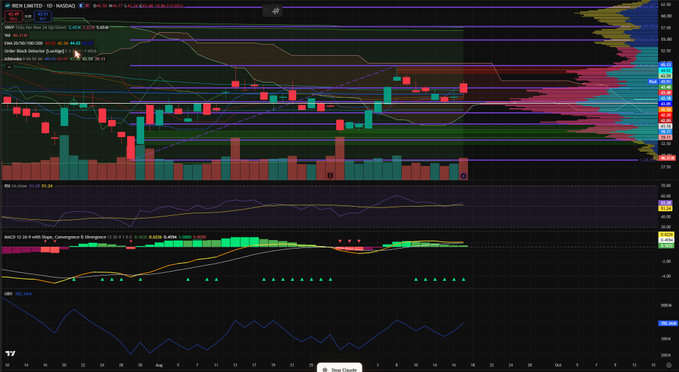Click the Oct label on the time axis
This screenshot has height=372, width=679.
pos(558,365)
